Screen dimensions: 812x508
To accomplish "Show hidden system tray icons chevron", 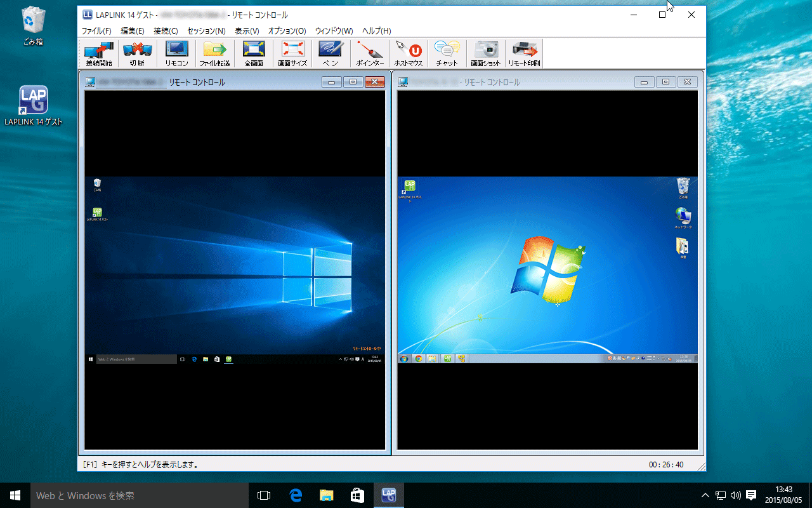I will tap(705, 495).
